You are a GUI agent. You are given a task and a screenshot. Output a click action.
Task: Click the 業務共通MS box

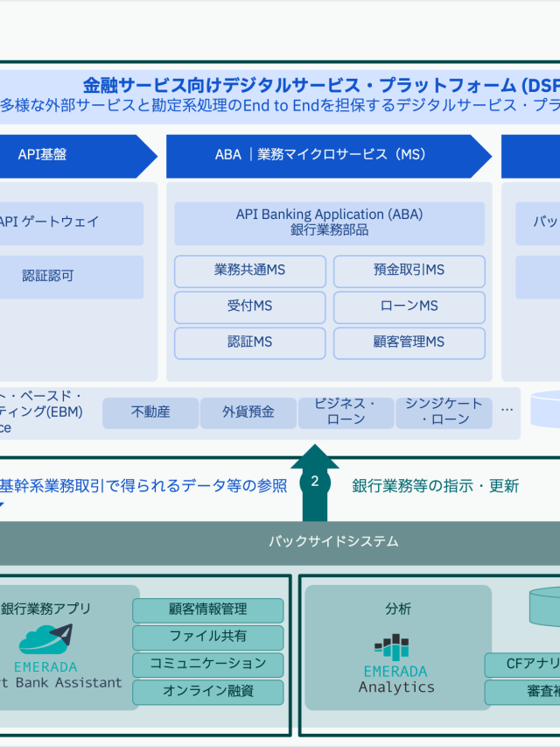click(x=249, y=271)
